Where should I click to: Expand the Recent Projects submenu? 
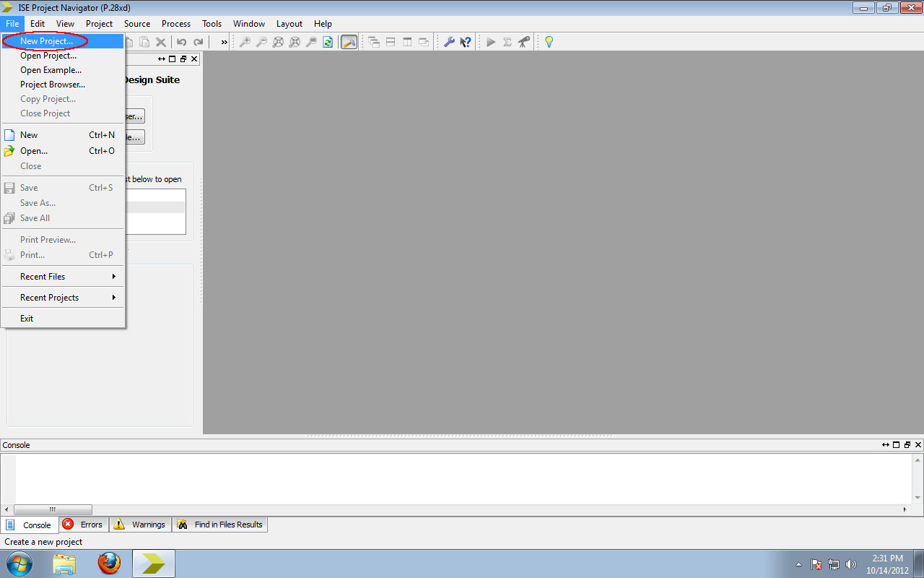[49, 297]
